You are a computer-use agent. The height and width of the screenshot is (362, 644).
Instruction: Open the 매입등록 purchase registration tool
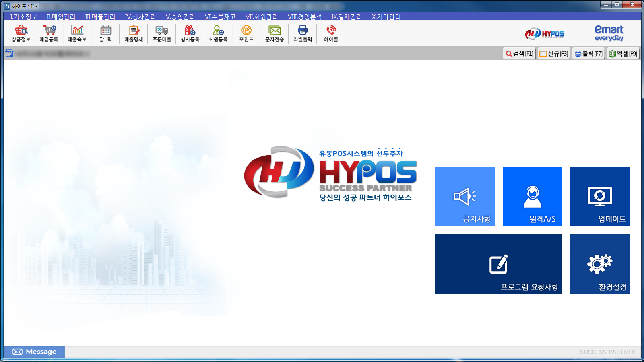coord(49,34)
